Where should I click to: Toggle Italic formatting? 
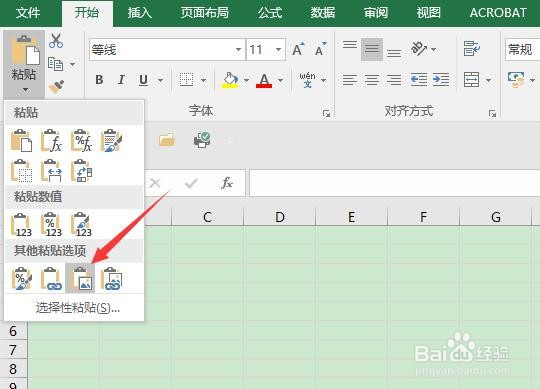[121, 80]
